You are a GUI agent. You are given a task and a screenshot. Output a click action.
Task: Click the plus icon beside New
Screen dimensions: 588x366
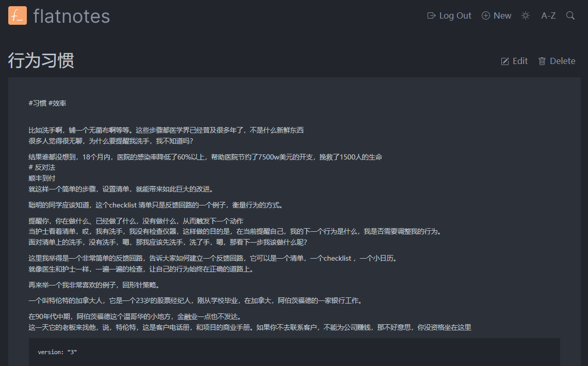point(484,15)
